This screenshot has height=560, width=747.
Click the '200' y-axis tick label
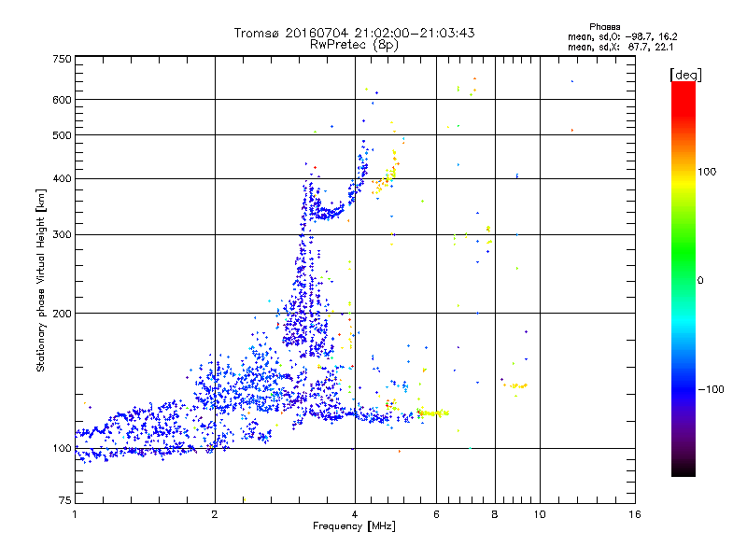tap(62, 314)
